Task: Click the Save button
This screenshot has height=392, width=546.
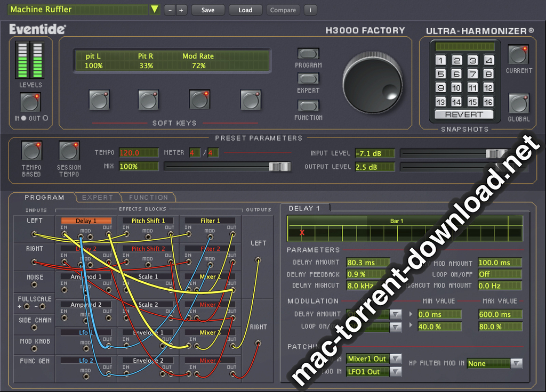Action: [x=208, y=10]
